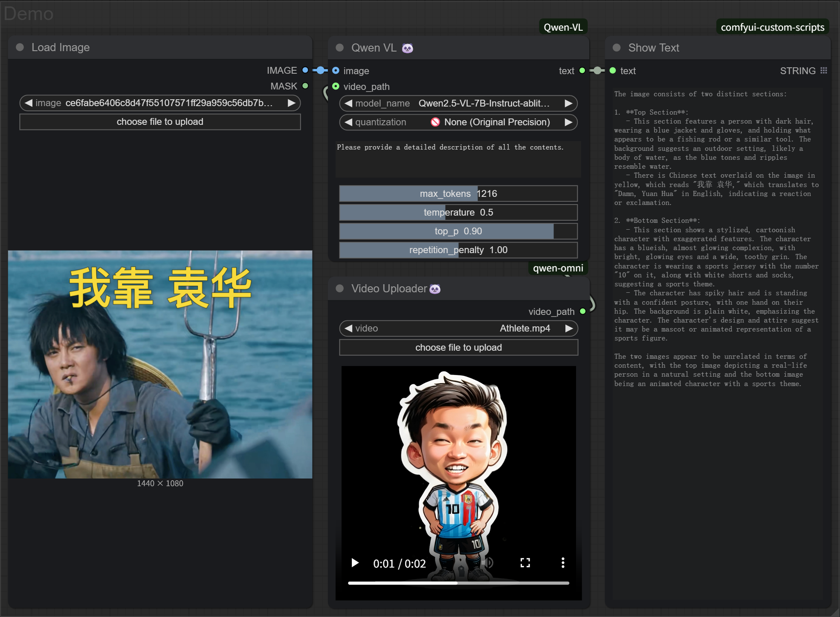840x617 pixels.
Task: Click the panda icon in the Qwen VL title
Action: pos(408,48)
